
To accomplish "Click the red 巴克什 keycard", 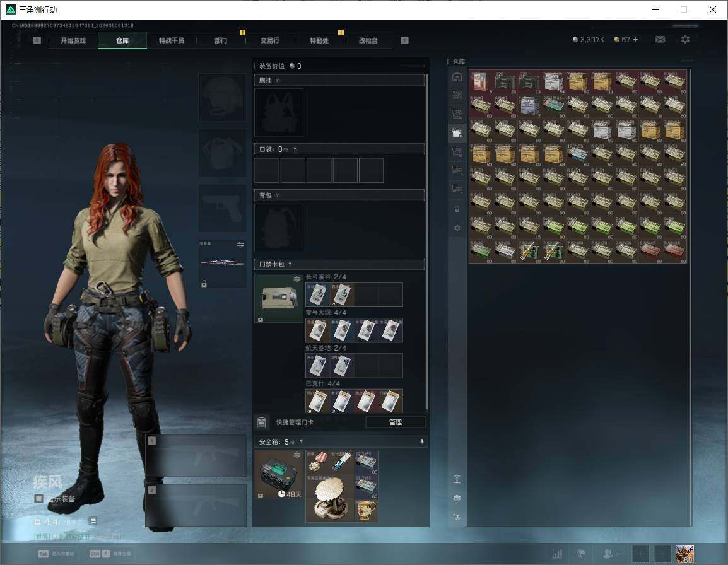I will (366, 400).
